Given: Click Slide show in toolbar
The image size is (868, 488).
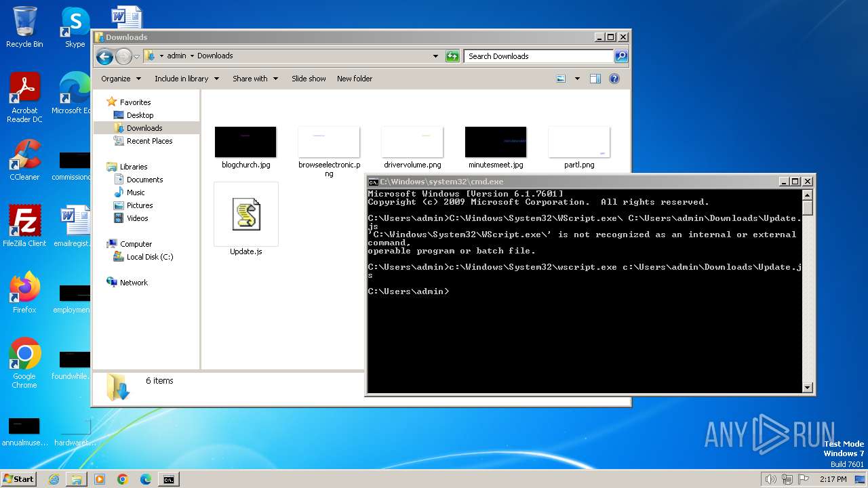Looking at the screenshot, I should (309, 79).
